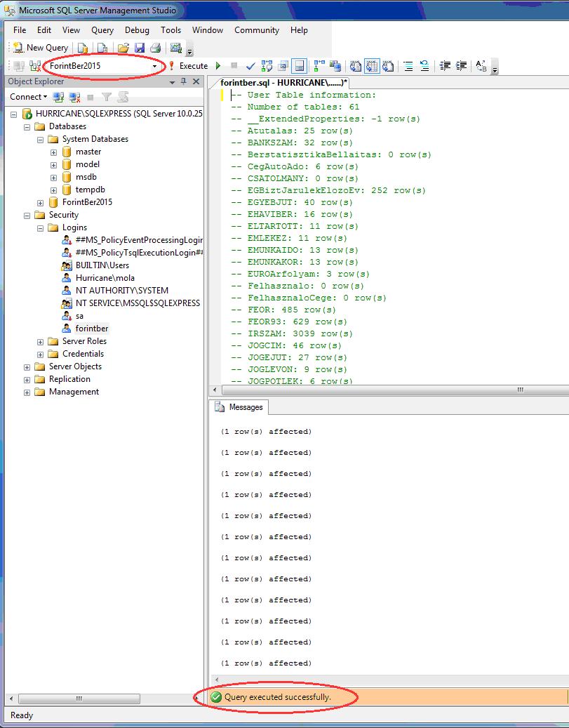Click Specify Values for Template Parameters icon

click(x=481, y=66)
